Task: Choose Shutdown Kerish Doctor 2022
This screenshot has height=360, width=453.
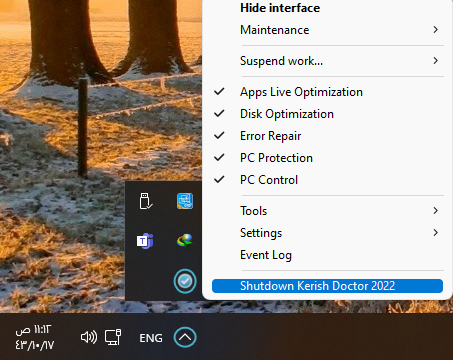Action: 327,286
